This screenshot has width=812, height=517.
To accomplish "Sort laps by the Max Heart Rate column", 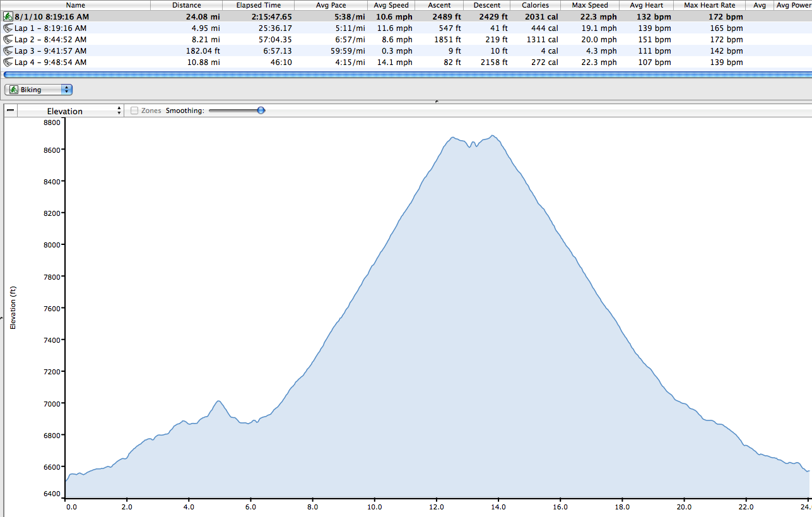I will (x=709, y=5).
